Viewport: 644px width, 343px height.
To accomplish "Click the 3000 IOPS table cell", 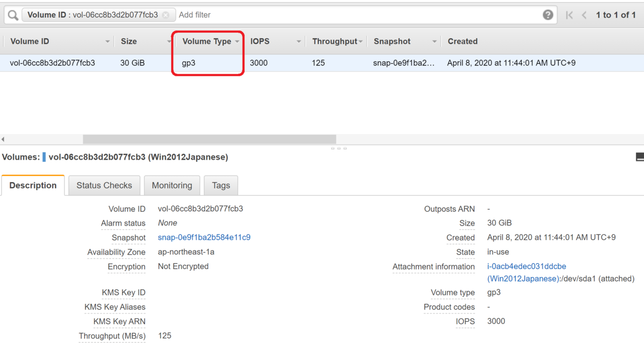I will pyautogui.click(x=259, y=63).
